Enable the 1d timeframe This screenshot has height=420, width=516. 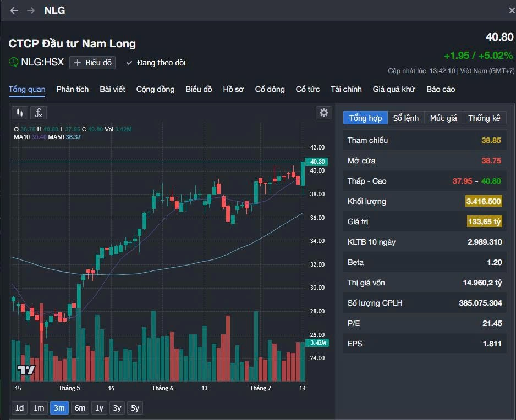point(19,408)
